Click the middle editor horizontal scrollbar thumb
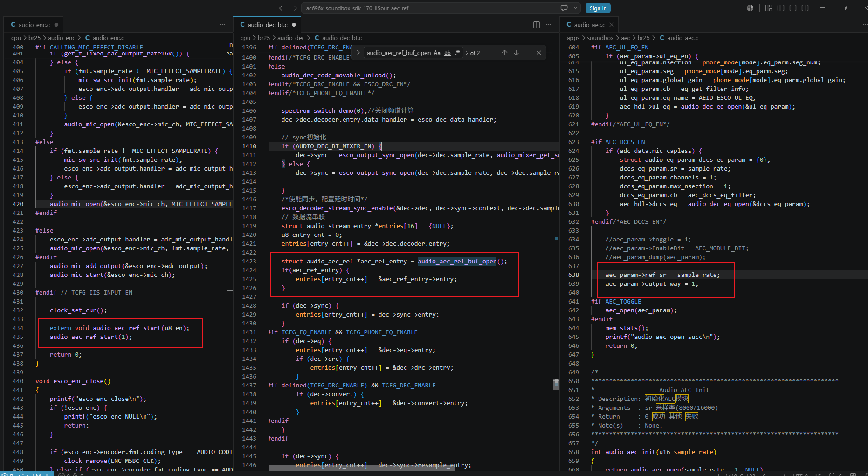Screen dimensions: 868x476 (362, 468)
